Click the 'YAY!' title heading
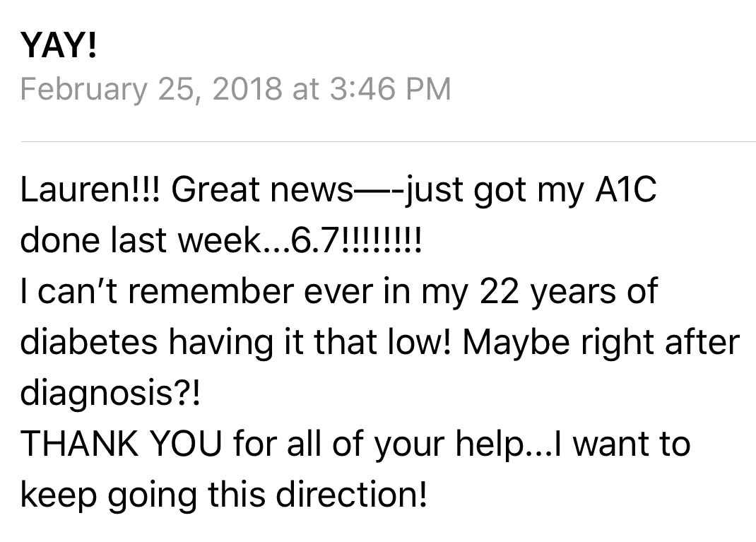 58,47
